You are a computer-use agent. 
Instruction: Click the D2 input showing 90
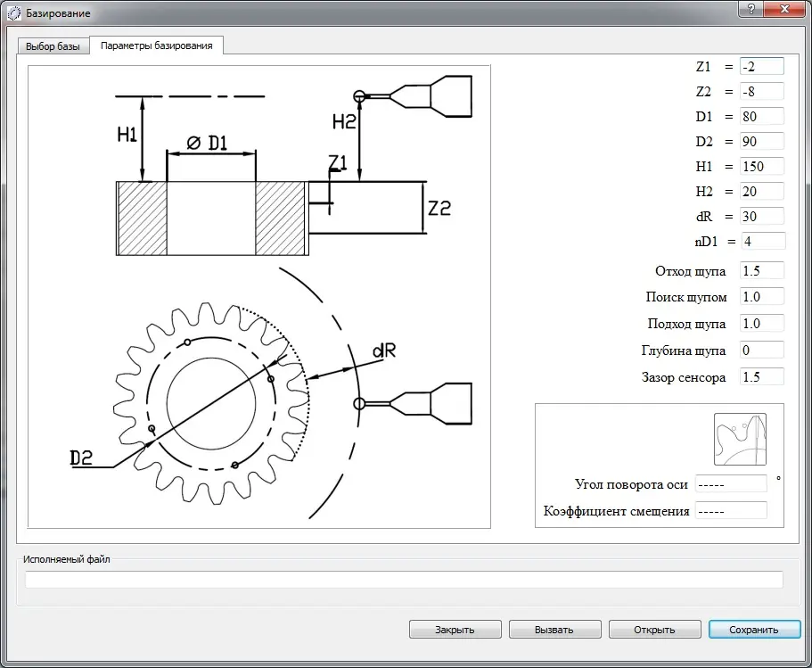pos(761,141)
